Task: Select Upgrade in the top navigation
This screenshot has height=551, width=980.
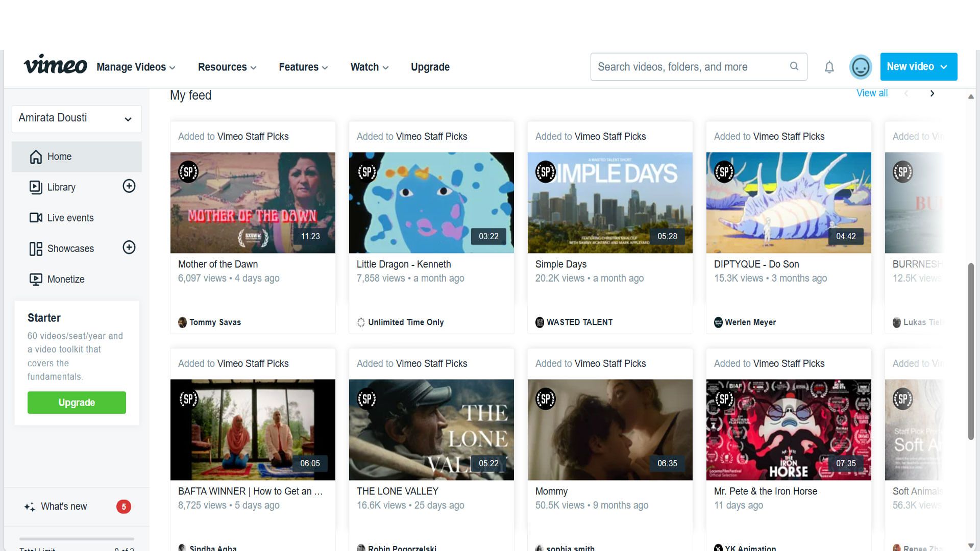Action: click(x=430, y=67)
